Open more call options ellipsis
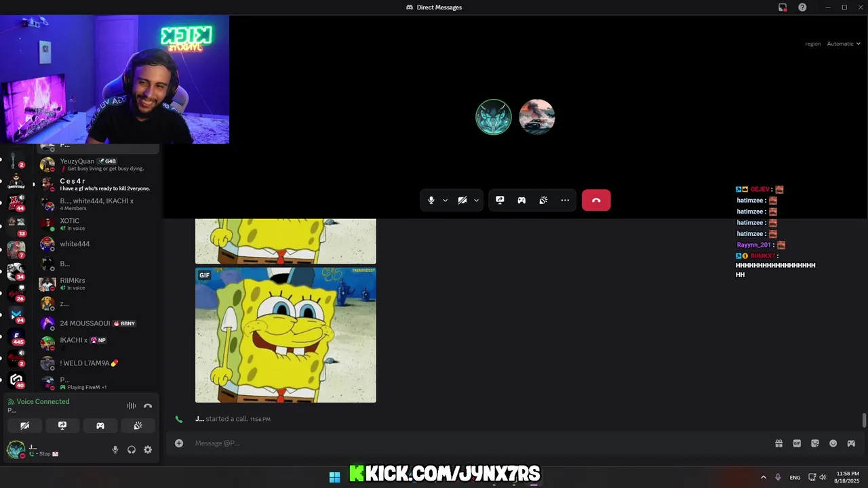 point(565,200)
